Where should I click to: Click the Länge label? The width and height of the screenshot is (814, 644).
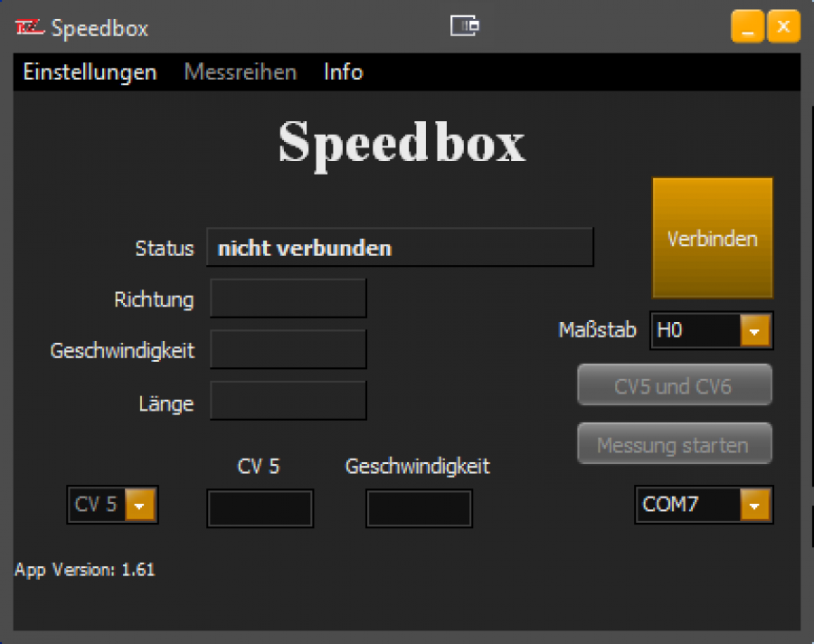coord(166,403)
